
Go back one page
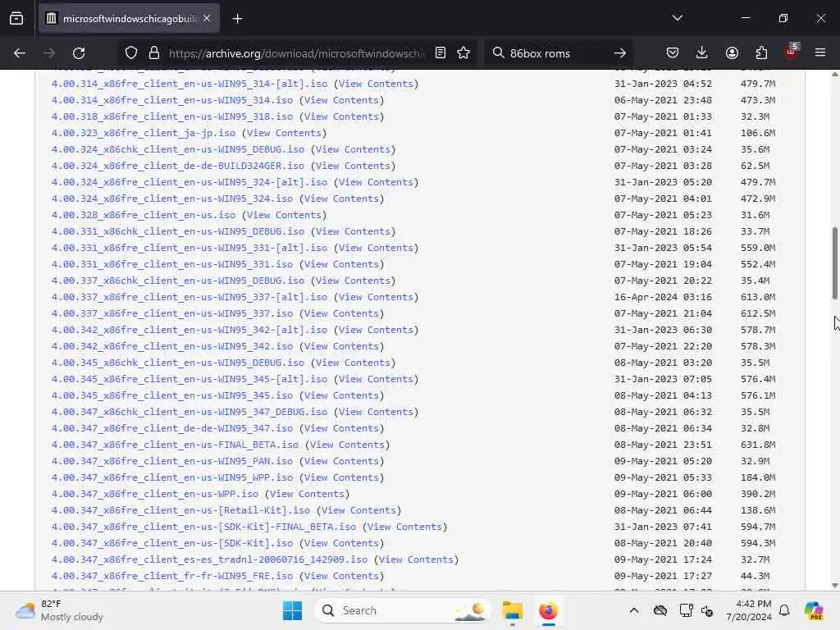tap(20, 53)
